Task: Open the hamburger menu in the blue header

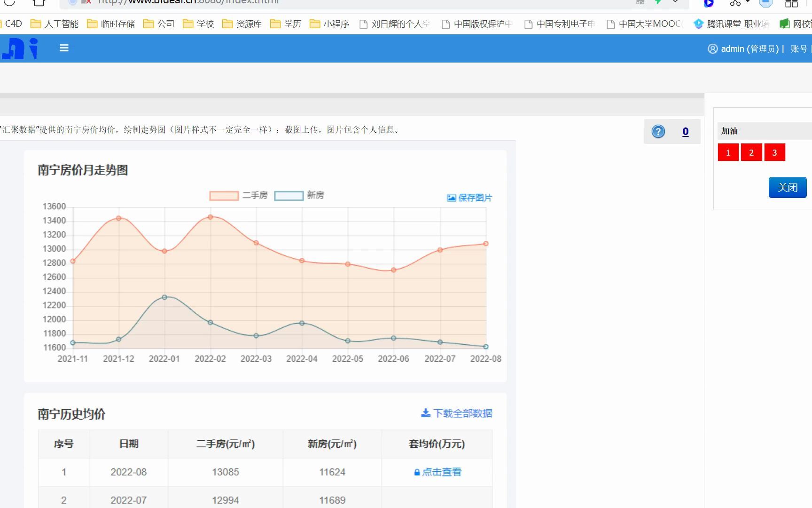Action: coord(64,48)
